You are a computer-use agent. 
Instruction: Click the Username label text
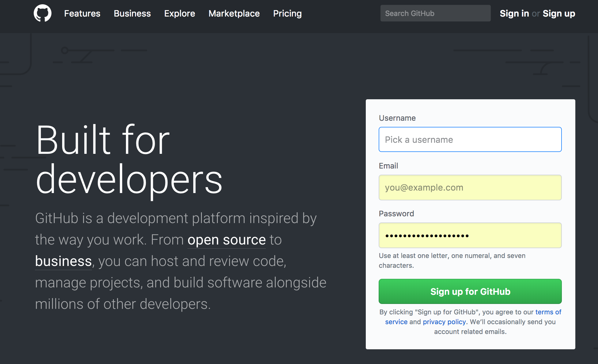point(397,118)
